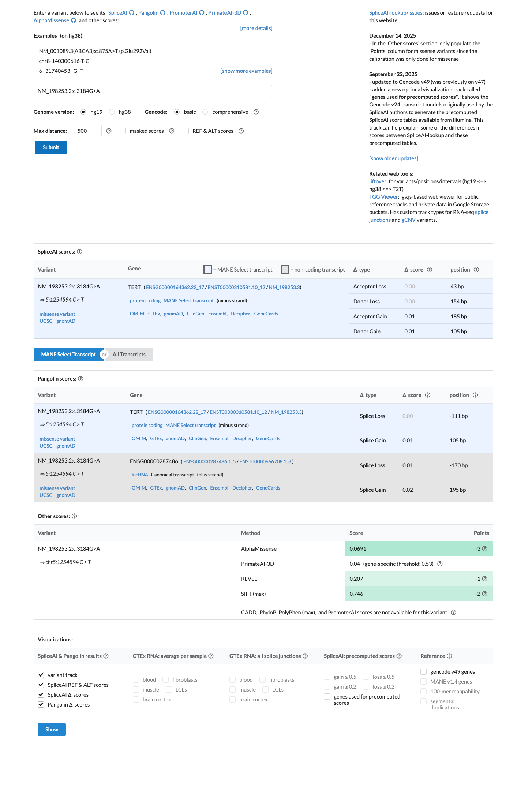Viewport: 532px width, 805px height.
Task: Open gCNV variants link
Action: (408, 220)
